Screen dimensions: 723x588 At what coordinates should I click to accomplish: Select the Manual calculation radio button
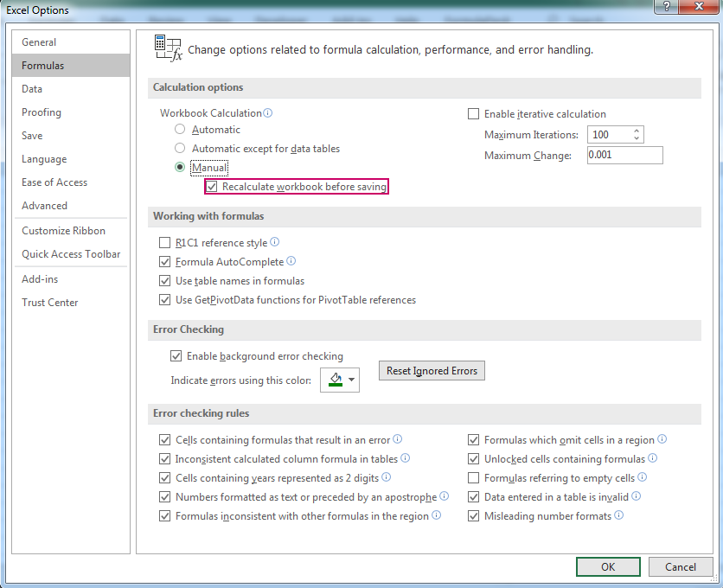tap(180, 167)
